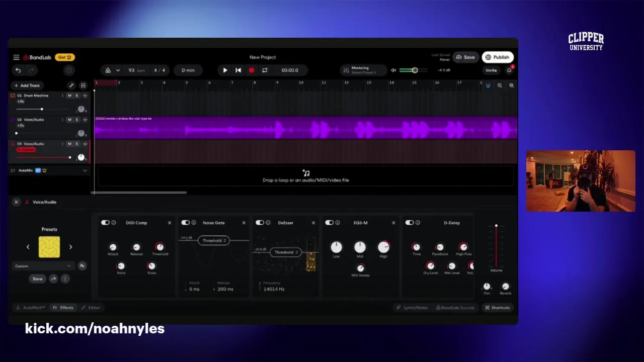Zoom in the timeline with magnifier plus
Viewport: 644px width, 362px height.
pos(511,85)
